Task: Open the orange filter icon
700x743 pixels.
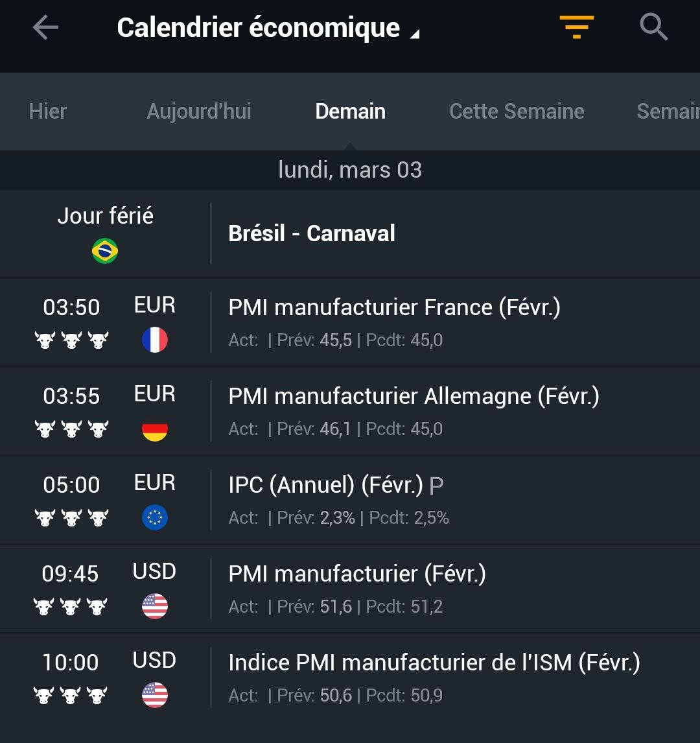Action: [576, 27]
